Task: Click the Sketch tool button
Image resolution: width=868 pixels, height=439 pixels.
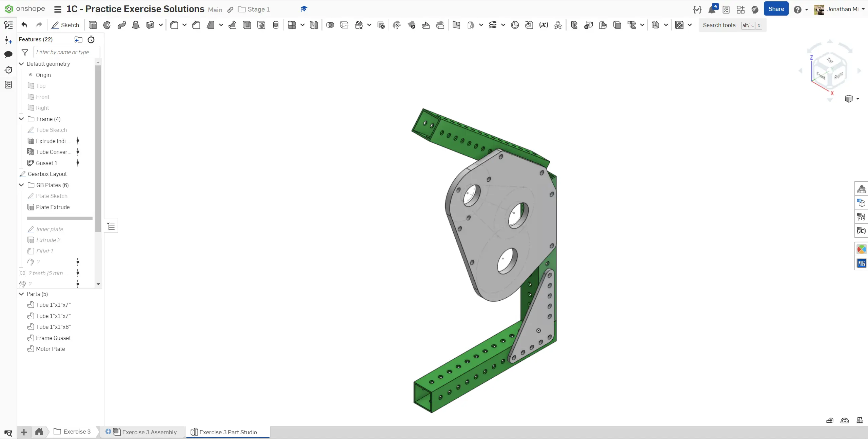Action: (65, 25)
